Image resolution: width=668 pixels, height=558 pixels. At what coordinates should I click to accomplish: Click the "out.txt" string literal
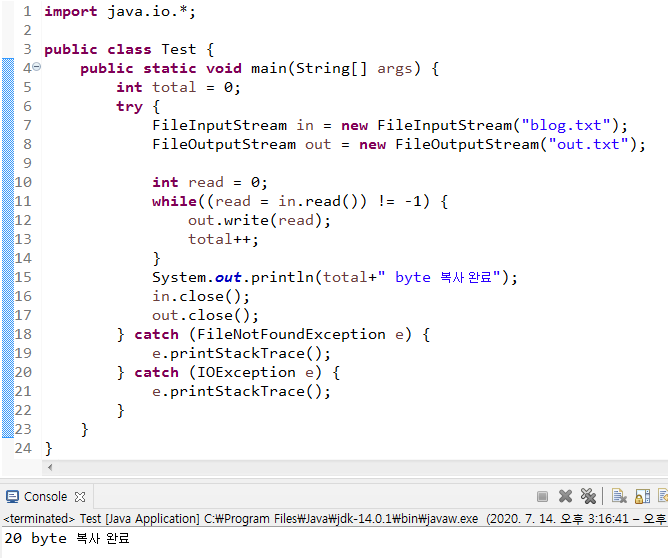point(588,144)
